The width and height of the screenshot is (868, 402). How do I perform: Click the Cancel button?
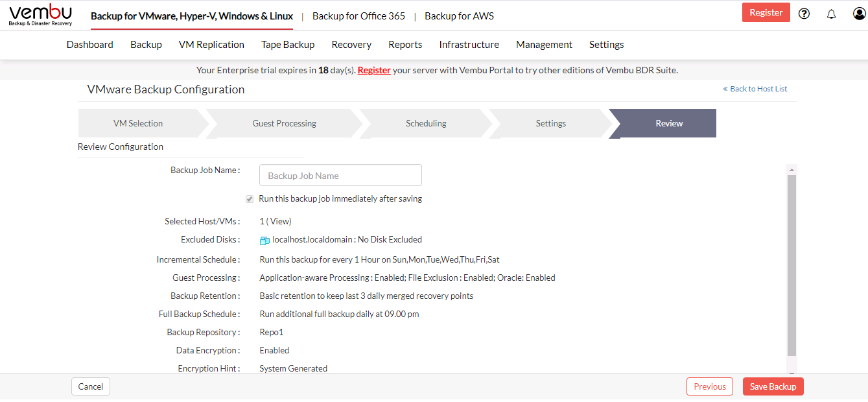pos(91,386)
